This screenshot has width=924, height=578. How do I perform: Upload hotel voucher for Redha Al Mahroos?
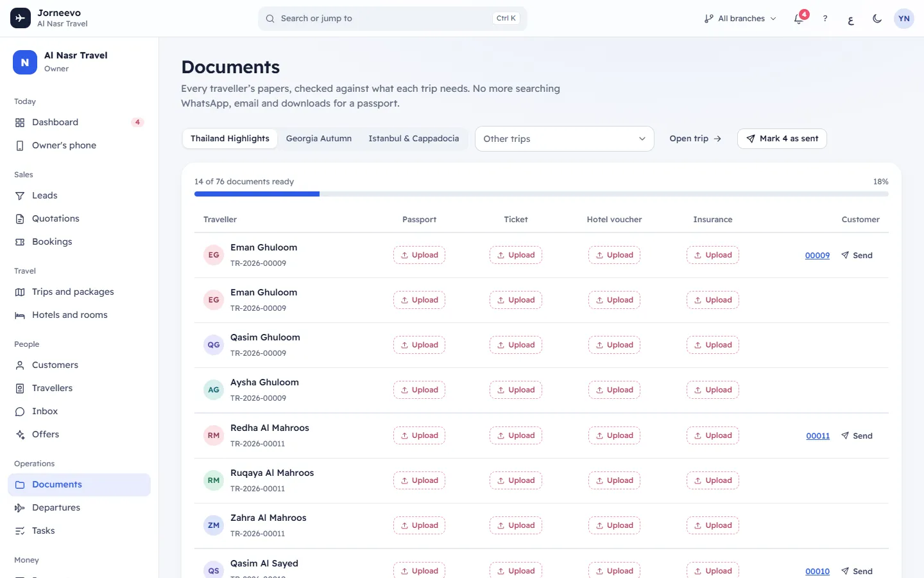tap(615, 435)
